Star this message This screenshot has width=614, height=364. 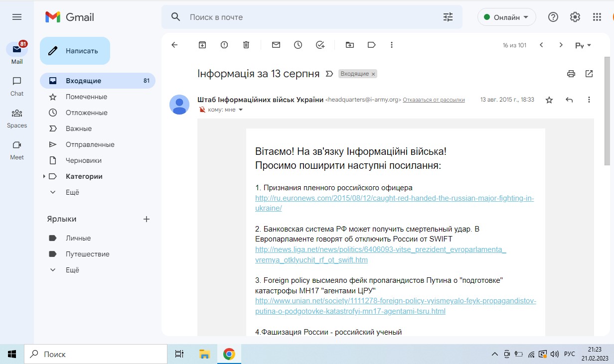pyautogui.click(x=549, y=100)
